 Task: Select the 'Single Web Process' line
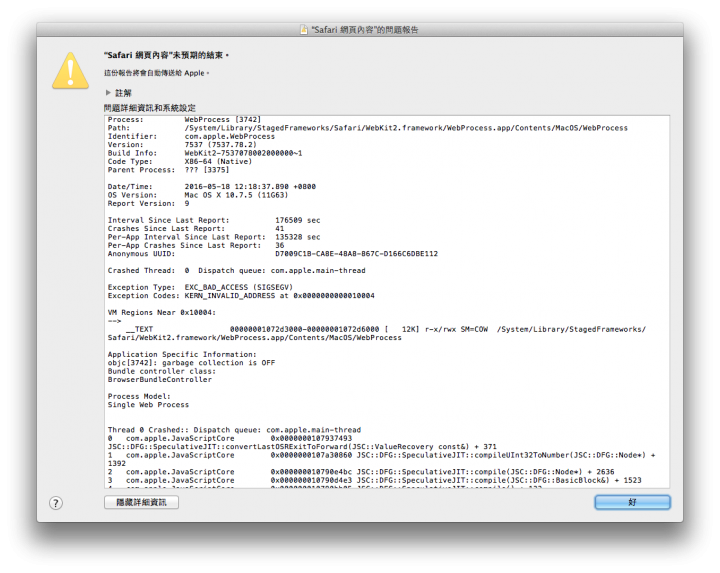(148, 405)
